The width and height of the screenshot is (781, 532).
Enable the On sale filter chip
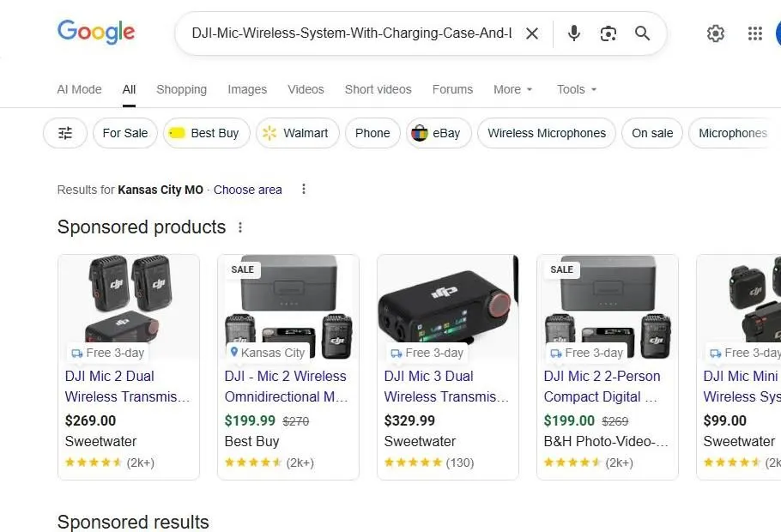click(x=652, y=133)
